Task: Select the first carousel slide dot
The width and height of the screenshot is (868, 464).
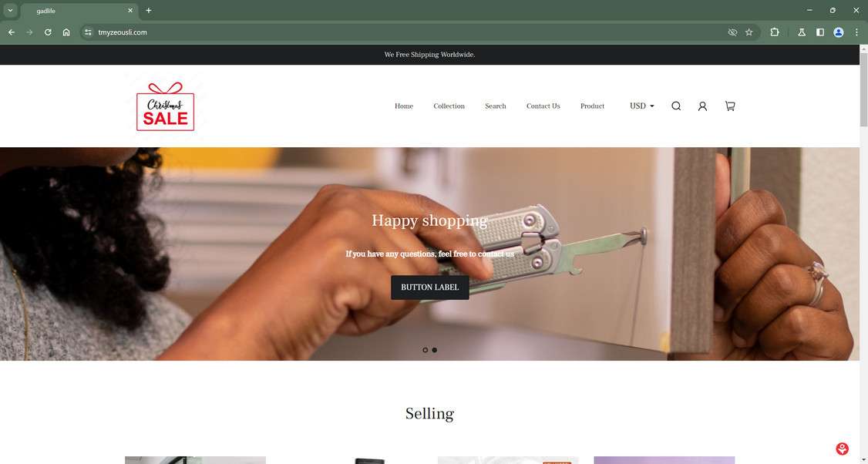Action: (x=426, y=350)
